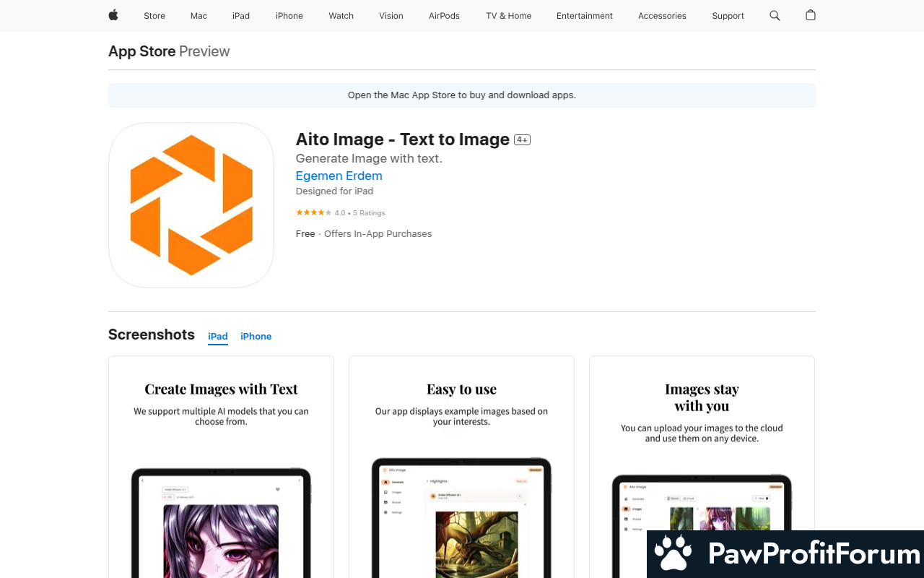The image size is (924, 578).
Task: Go to the AirPods menu
Action: click(x=444, y=16)
